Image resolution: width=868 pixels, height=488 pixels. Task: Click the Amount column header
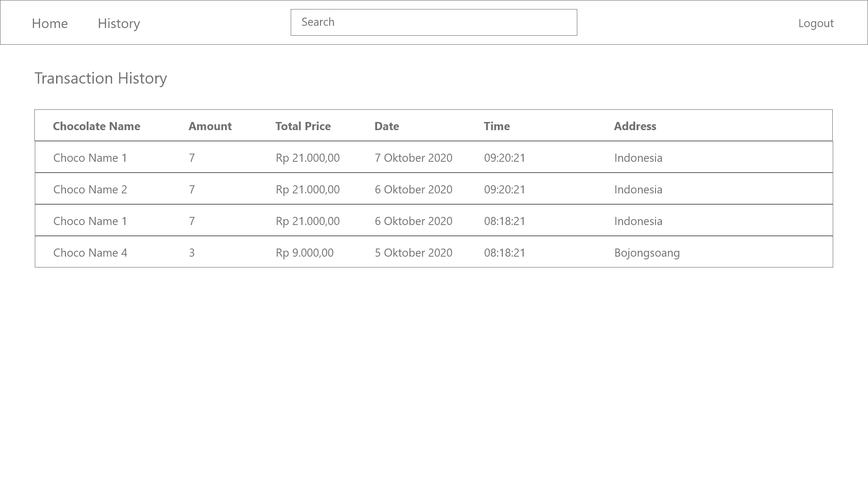click(210, 126)
